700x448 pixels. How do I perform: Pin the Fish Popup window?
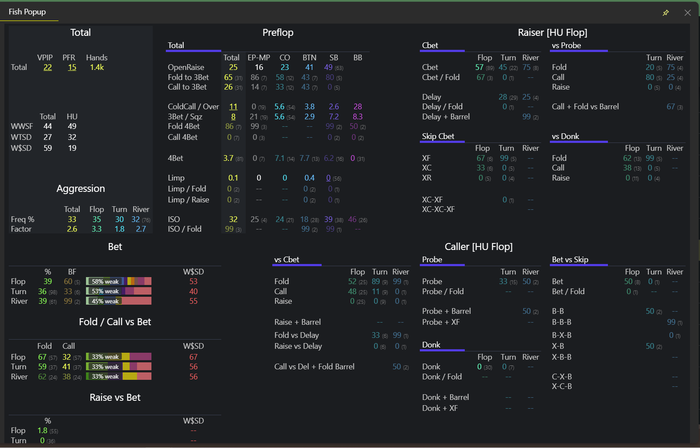(x=666, y=12)
